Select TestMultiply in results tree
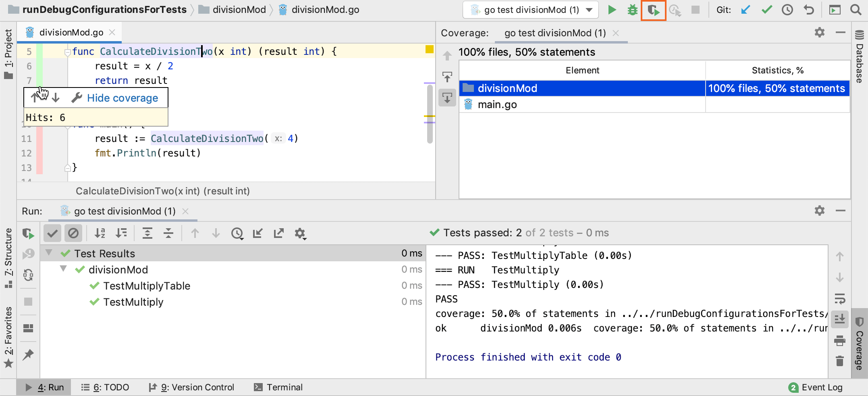 coord(133,302)
